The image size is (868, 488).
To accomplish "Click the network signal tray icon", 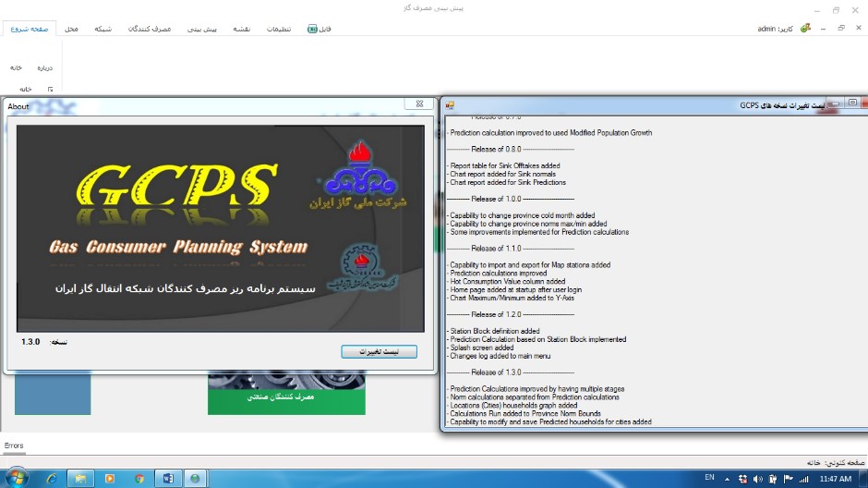I will coord(803,479).
